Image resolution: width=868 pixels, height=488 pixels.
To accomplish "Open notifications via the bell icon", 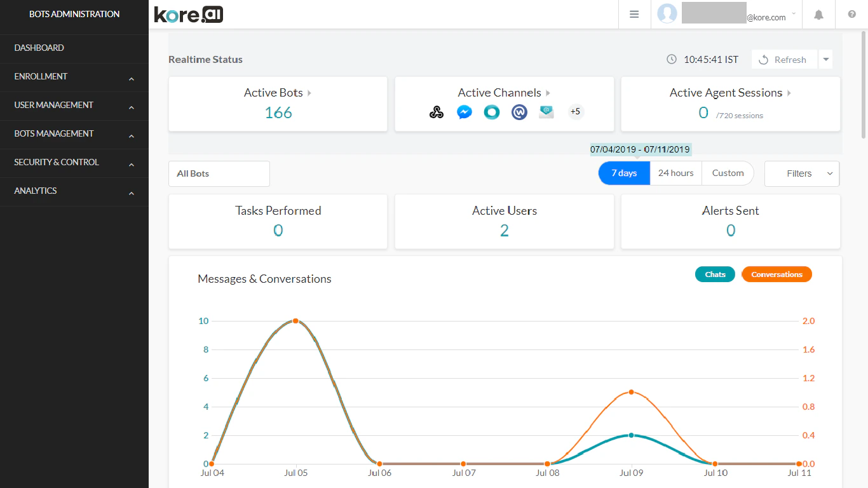I will click(x=818, y=14).
